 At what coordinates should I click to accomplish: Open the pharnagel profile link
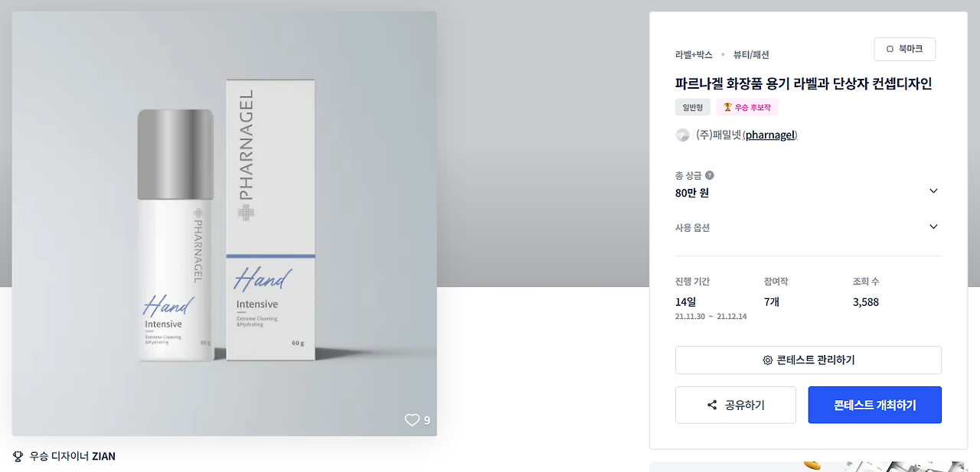pyautogui.click(x=770, y=135)
